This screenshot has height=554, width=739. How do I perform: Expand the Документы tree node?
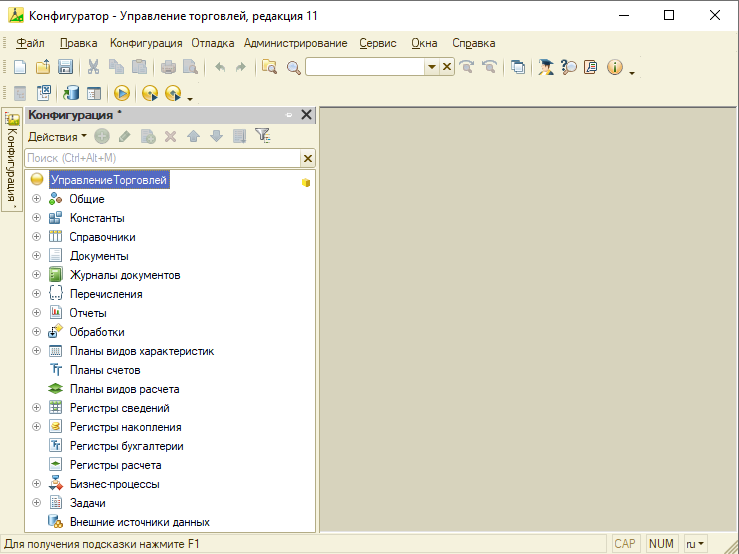click(36, 256)
